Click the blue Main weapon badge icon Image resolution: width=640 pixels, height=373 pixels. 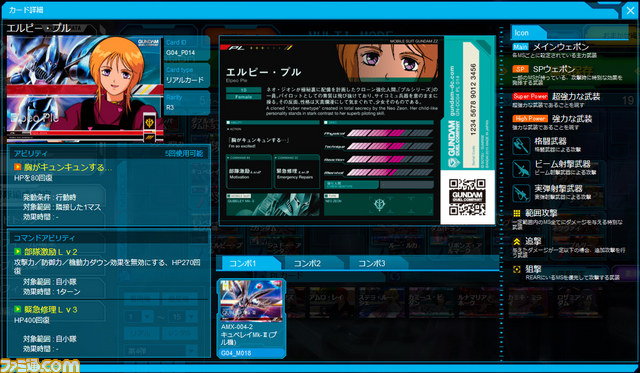click(x=520, y=47)
